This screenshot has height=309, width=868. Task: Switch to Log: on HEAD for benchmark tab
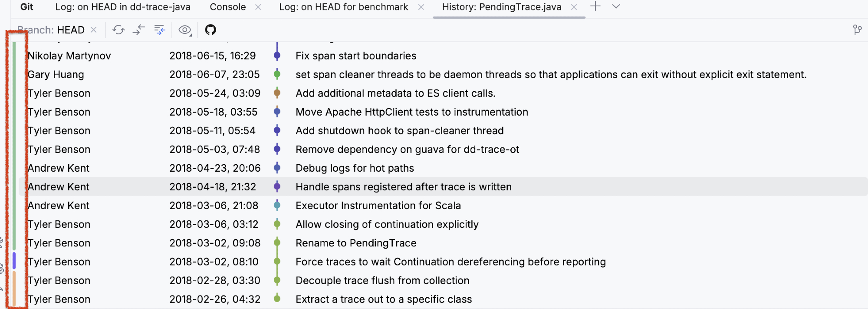click(343, 7)
